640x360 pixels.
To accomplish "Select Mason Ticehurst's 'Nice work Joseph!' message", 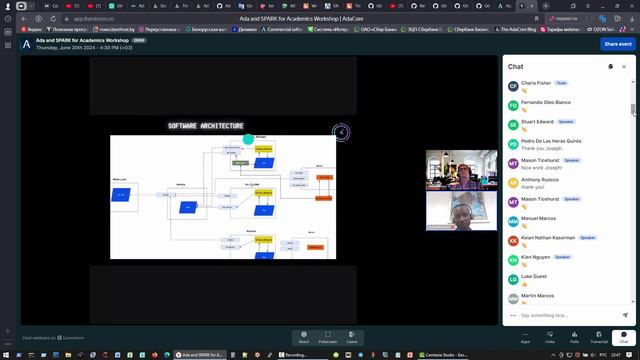I will tap(542, 168).
